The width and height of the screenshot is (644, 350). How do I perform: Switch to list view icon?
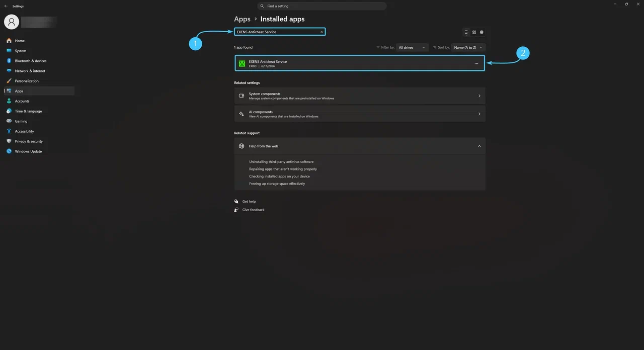pyautogui.click(x=467, y=32)
